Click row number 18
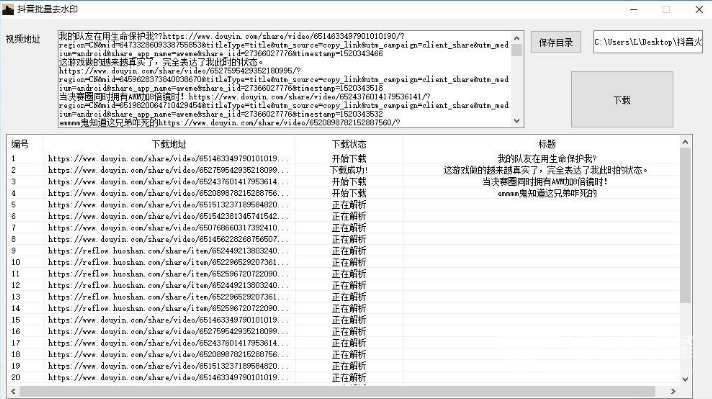This screenshot has height=399, width=712. [16, 355]
